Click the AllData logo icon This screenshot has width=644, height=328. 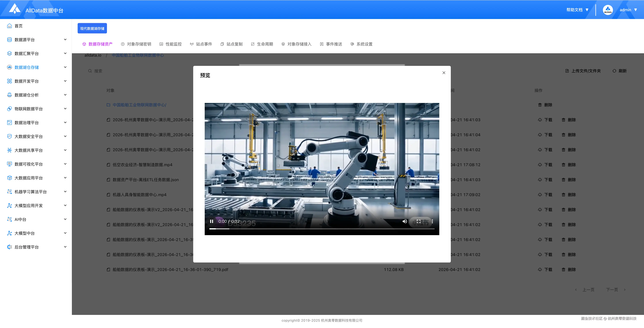coord(15,9)
